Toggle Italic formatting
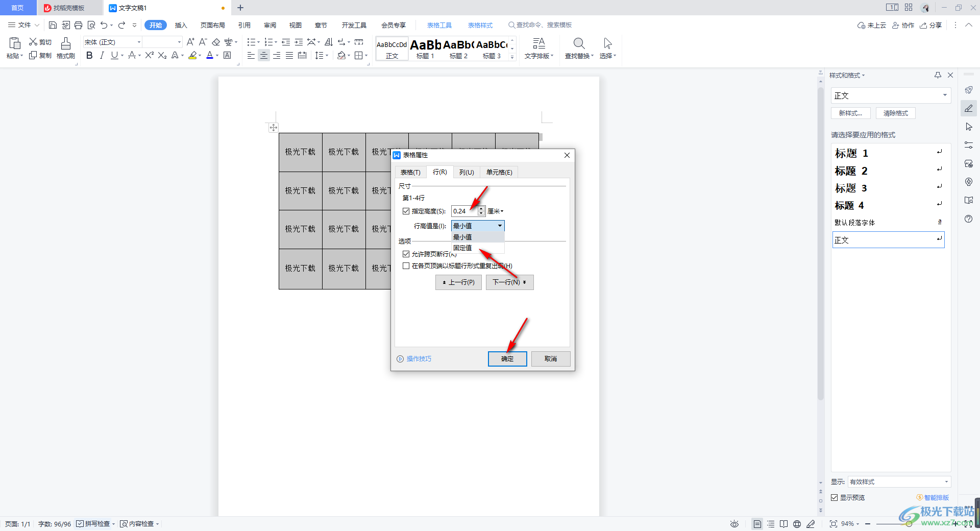 tap(102, 55)
